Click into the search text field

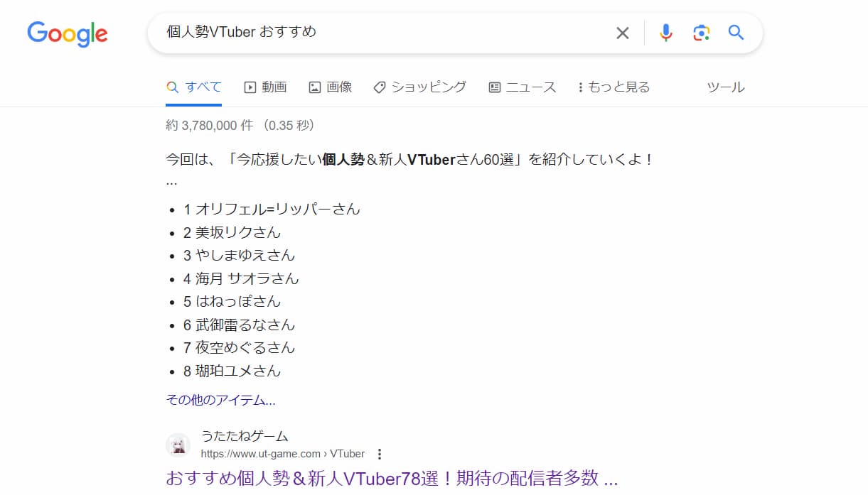tap(384, 33)
